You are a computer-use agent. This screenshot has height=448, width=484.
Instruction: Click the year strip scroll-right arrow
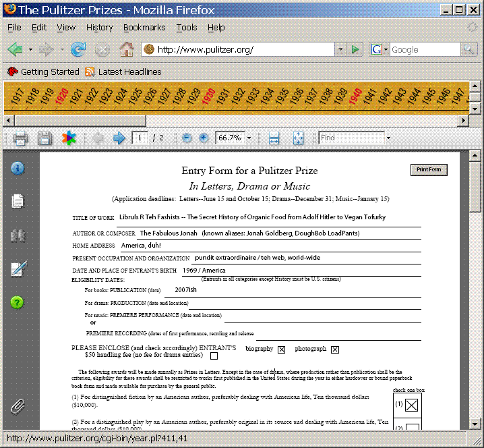[463, 121]
